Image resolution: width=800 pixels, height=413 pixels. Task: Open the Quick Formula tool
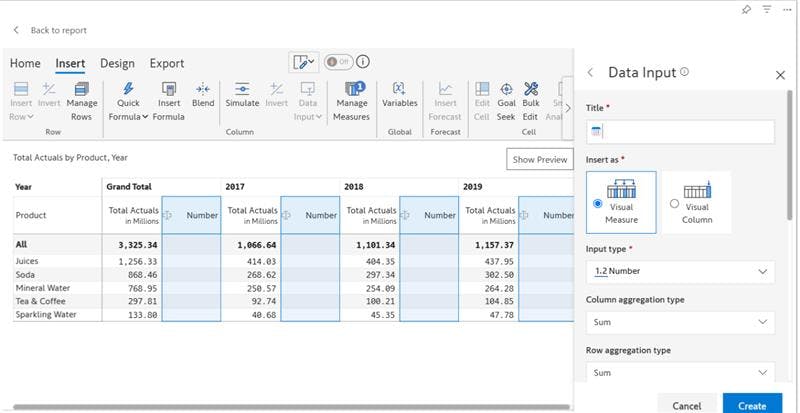point(128,90)
